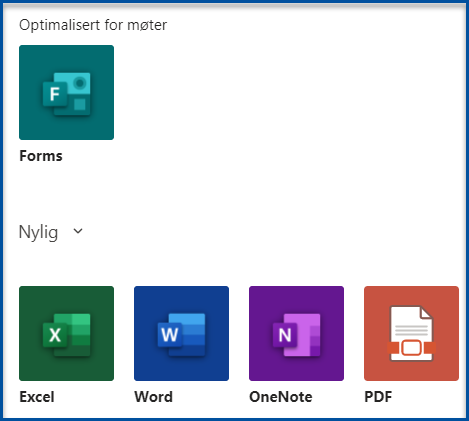Click the Excel text label
Viewport: 469px width, 421px height.
click(37, 397)
